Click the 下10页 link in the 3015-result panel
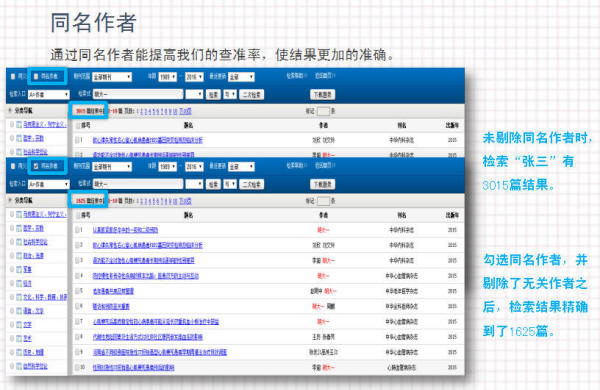The height and width of the screenshot is (390, 600). pos(185,111)
